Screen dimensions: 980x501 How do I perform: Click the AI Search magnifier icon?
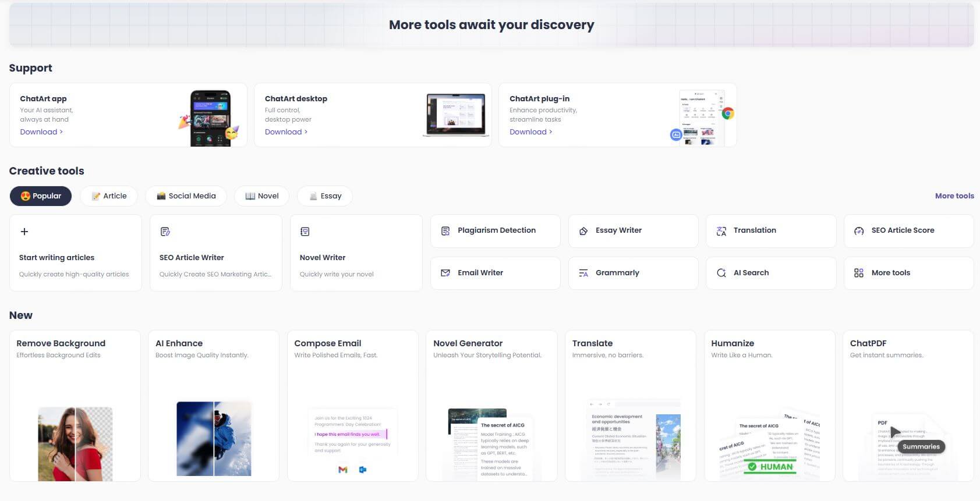721,273
